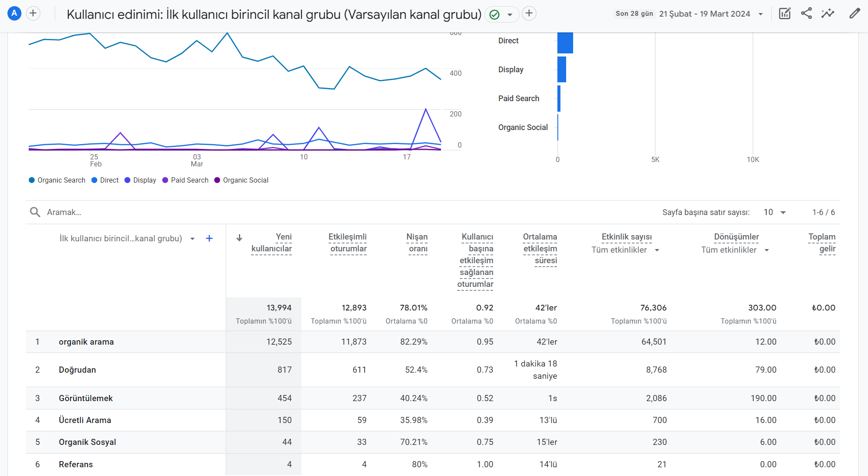Select the 'Organik Sosyal' row

(433, 442)
